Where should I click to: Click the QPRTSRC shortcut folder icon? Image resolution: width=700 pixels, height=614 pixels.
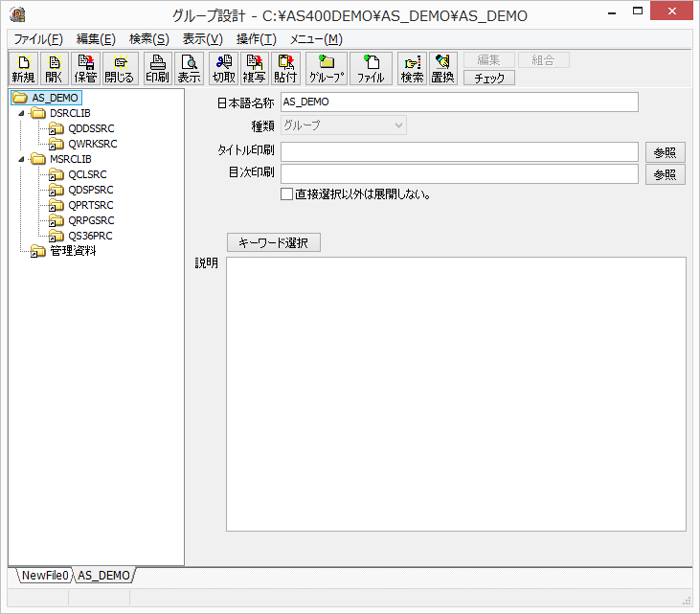coord(56,205)
